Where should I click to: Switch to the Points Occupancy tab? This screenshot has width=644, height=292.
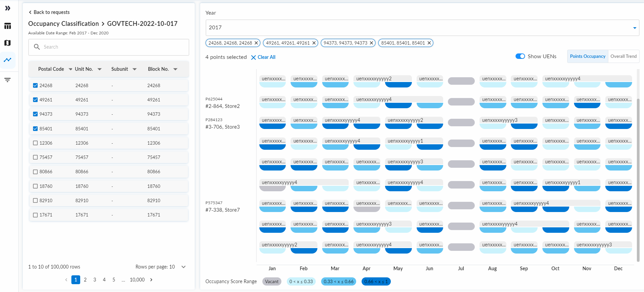588,56
